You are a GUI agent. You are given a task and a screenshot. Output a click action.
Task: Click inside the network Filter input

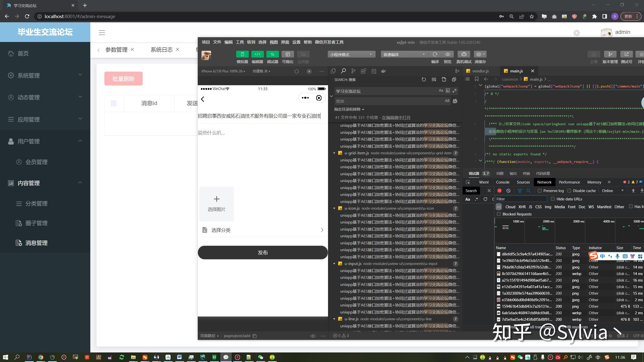point(521,199)
